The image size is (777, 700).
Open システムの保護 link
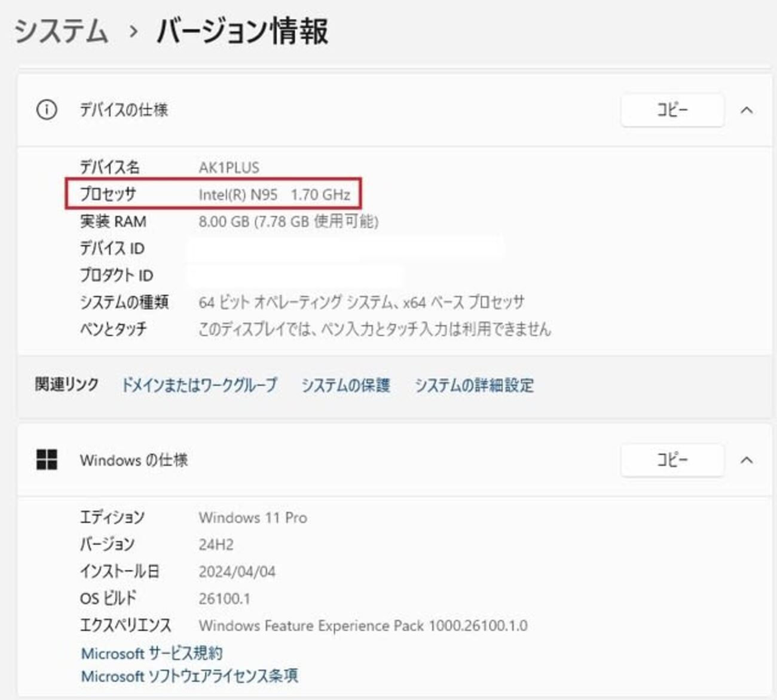pyautogui.click(x=345, y=385)
